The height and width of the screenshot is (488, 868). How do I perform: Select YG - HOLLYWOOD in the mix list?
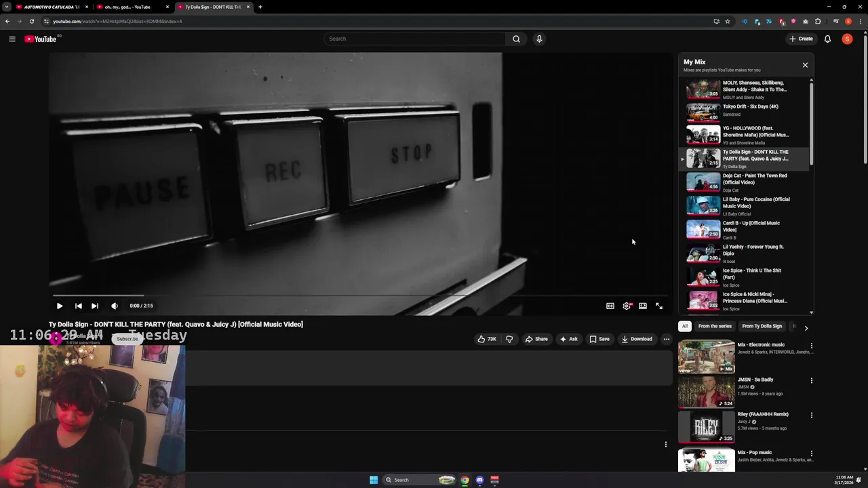745,135
